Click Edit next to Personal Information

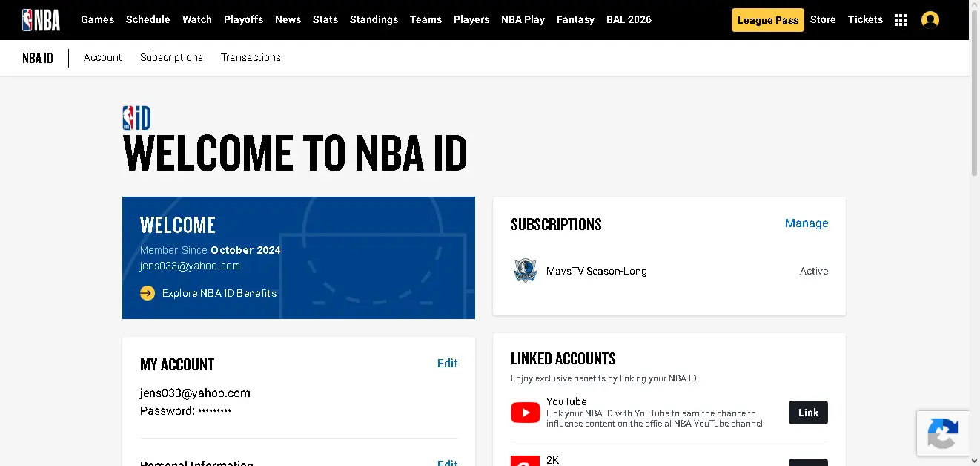coord(447,463)
